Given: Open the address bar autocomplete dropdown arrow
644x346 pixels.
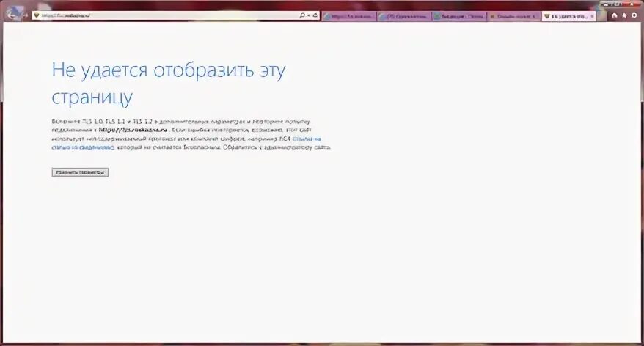Looking at the screenshot, I should pos(309,15).
